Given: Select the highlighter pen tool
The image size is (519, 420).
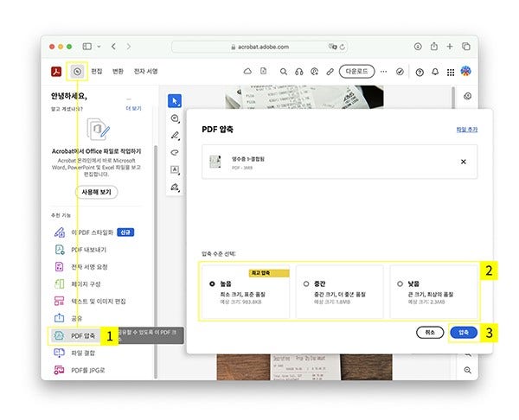Looking at the screenshot, I should [175, 136].
